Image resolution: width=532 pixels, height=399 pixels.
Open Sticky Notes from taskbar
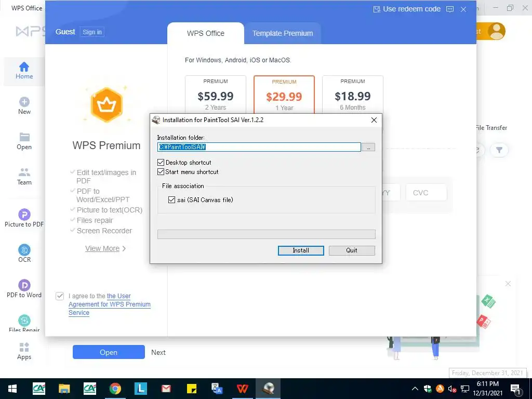point(192,389)
